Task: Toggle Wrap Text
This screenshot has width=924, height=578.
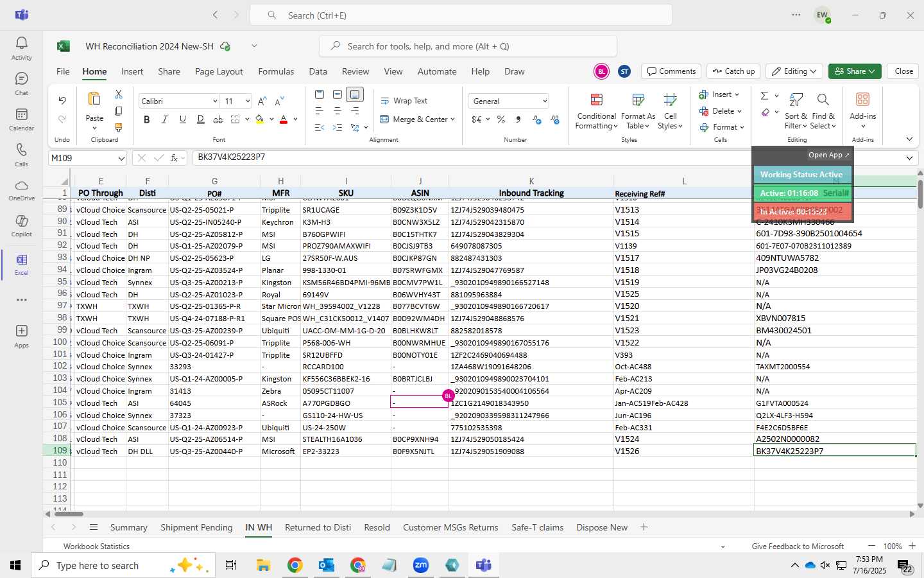Action: (404, 101)
